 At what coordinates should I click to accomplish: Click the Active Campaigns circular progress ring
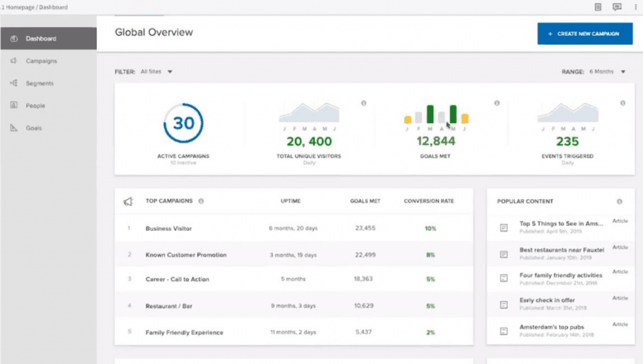point(183,123)
